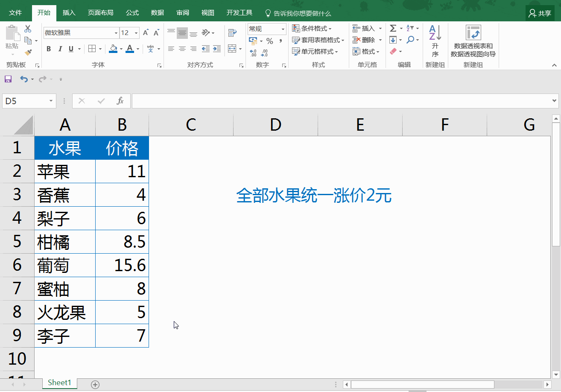Open the Sort & Filter AZ funnel tool
Viewport: 561px width, 392px height.
coord(410,29)
